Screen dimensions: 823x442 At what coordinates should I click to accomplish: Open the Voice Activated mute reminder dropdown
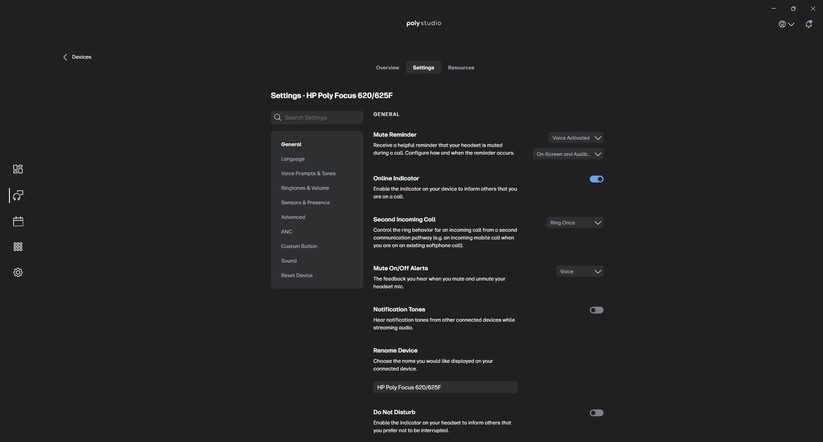pos(576,138)
